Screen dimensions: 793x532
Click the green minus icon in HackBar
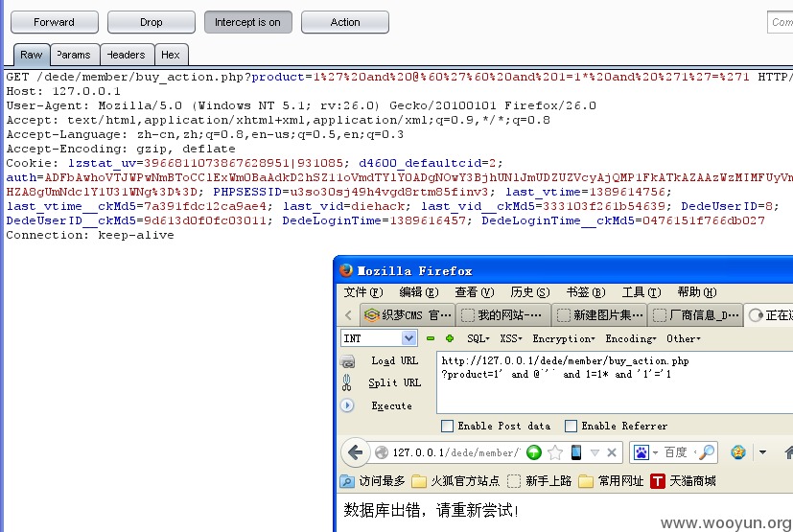(431, 338)
